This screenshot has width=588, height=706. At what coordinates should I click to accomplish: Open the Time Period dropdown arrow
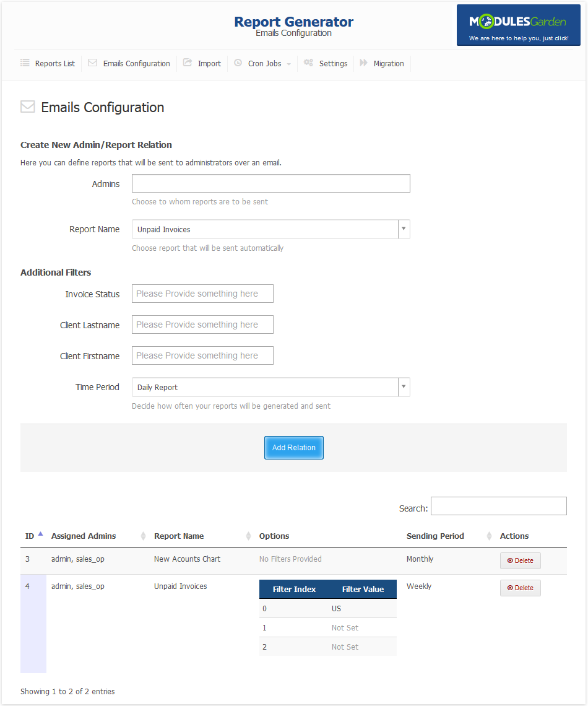coord(404,387)
